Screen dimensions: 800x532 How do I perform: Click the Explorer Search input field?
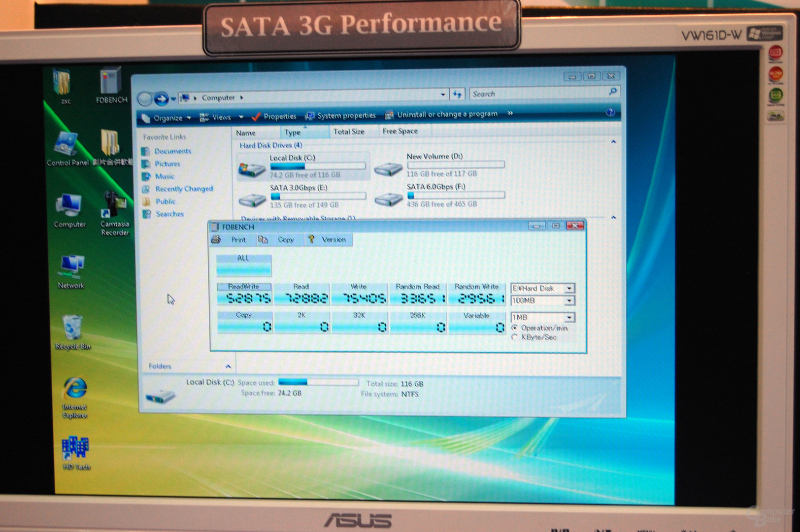tap(539, 93)
